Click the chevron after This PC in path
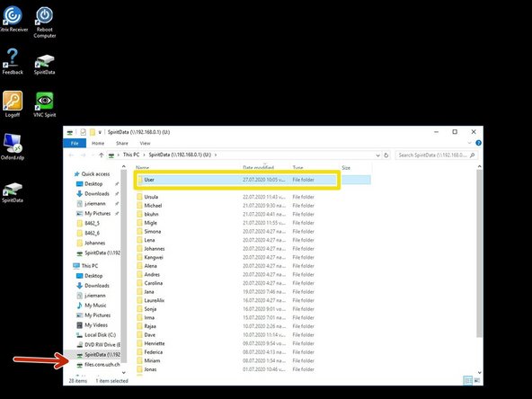 [144, 155]
